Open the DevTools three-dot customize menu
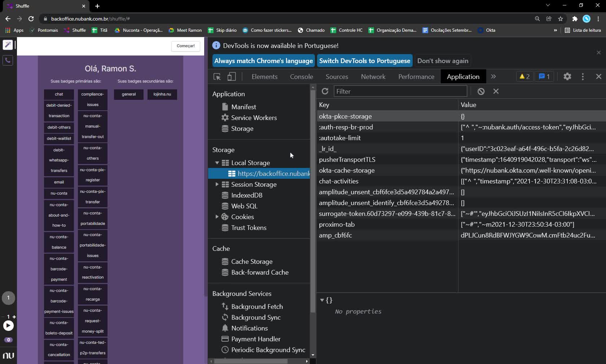Screen dimensions: 606x364 [x=583, y=77]
